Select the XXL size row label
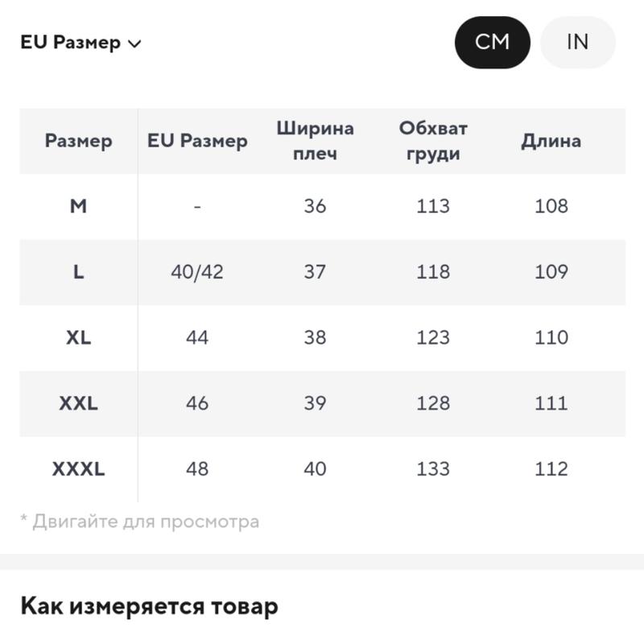 78,403
